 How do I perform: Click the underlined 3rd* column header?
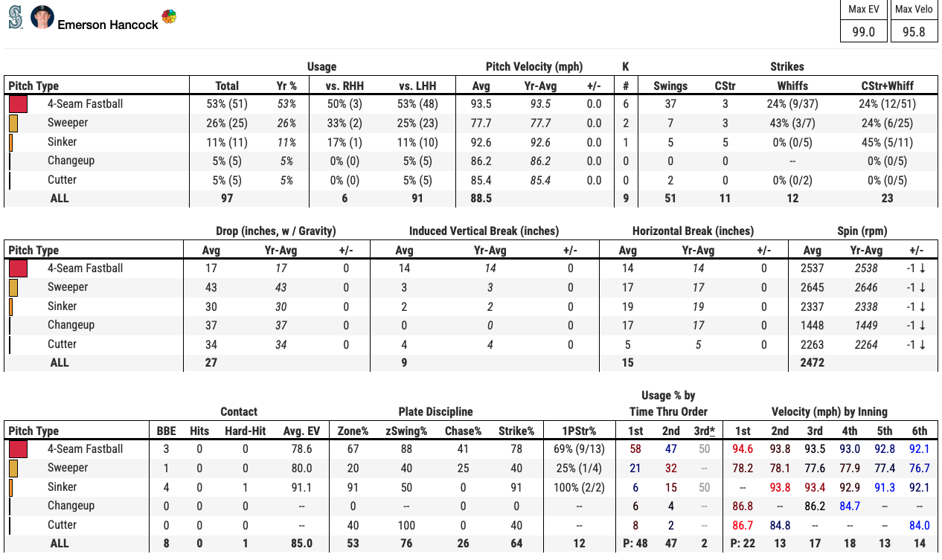[x=704, y=431]
